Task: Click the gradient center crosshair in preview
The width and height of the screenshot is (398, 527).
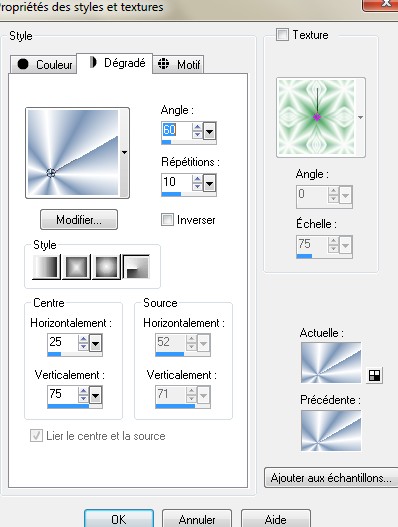Action: click(51, 173)
